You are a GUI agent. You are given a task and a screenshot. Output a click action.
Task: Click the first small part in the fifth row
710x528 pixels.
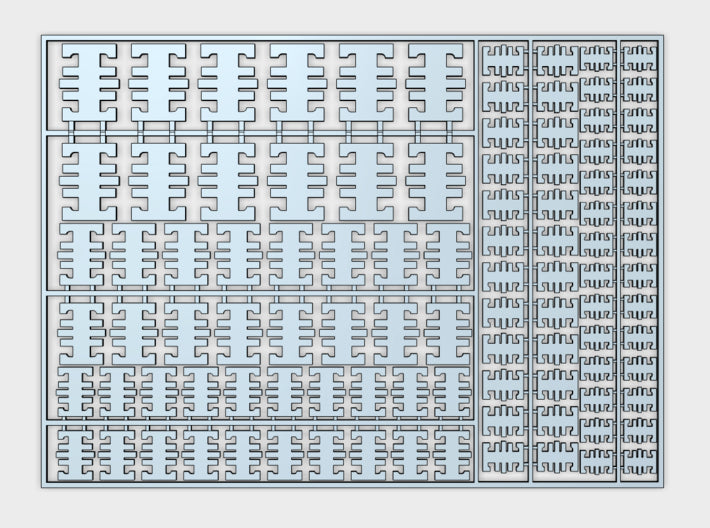76,392
